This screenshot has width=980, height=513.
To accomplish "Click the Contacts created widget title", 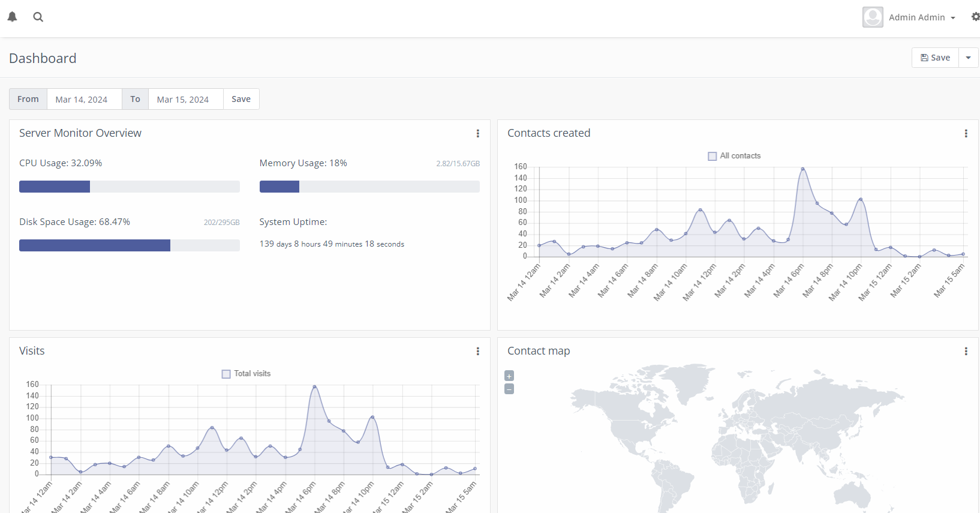I will click(549, 133).
